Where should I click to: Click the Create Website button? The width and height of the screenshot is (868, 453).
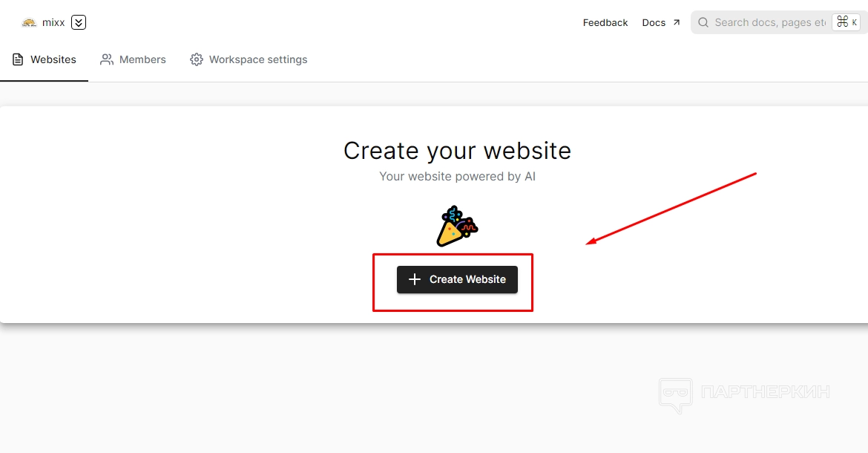click(x=457, y=280)
